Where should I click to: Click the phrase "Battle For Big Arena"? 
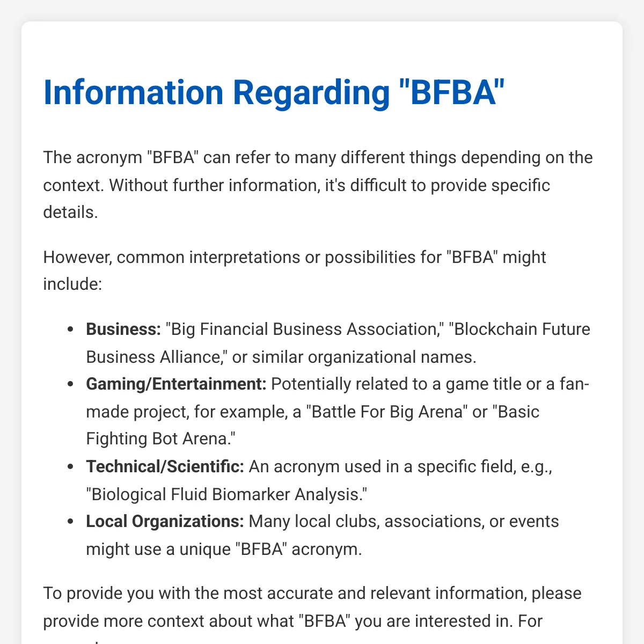pos(387,412)
